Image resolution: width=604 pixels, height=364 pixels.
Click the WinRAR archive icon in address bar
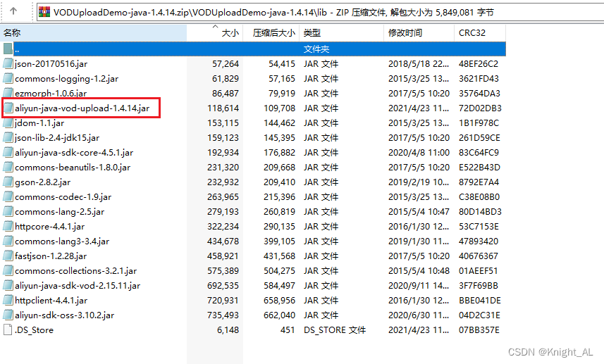[44, 12]
